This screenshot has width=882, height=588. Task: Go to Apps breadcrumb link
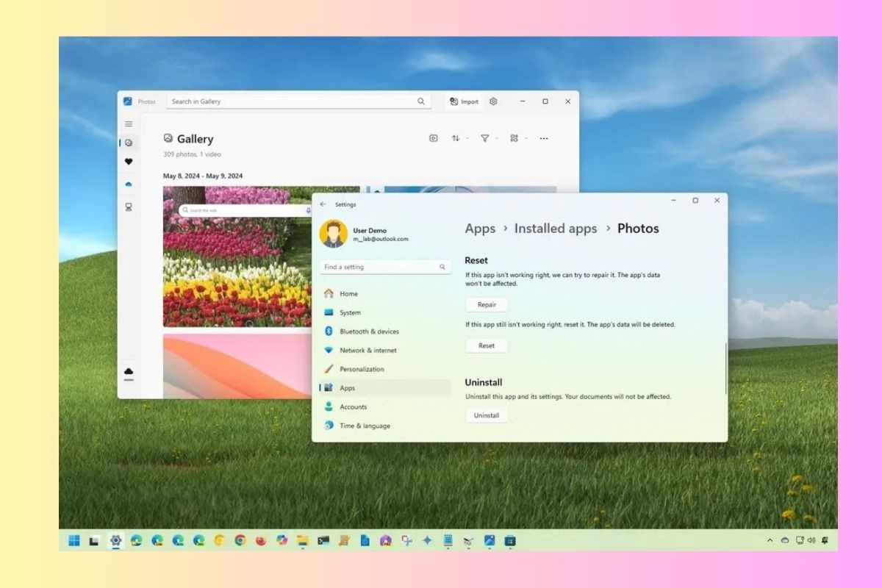click(x=480, y=229)
